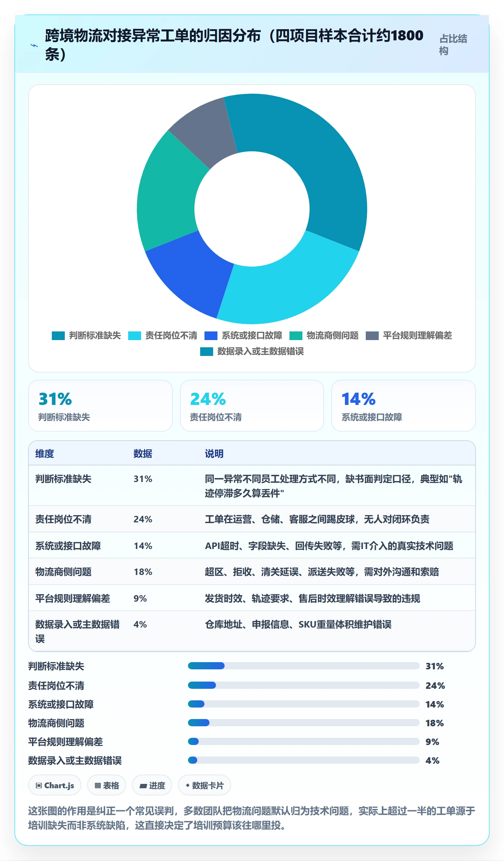504x861 pixels.
Task: Click the description starting with 仓库地址
Action: (x=298, y=624)
